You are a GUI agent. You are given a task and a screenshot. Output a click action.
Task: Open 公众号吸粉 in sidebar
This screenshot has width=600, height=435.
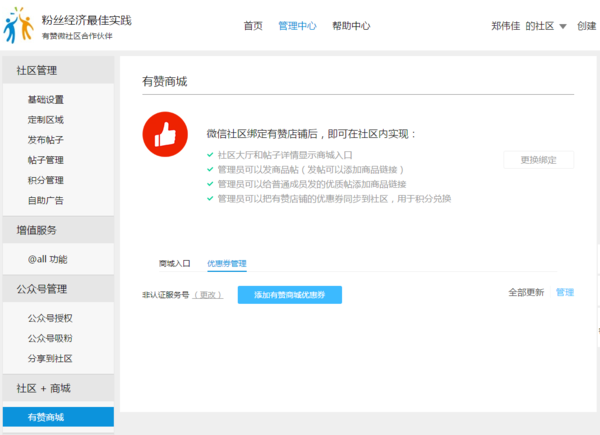(x=50, y=338)
